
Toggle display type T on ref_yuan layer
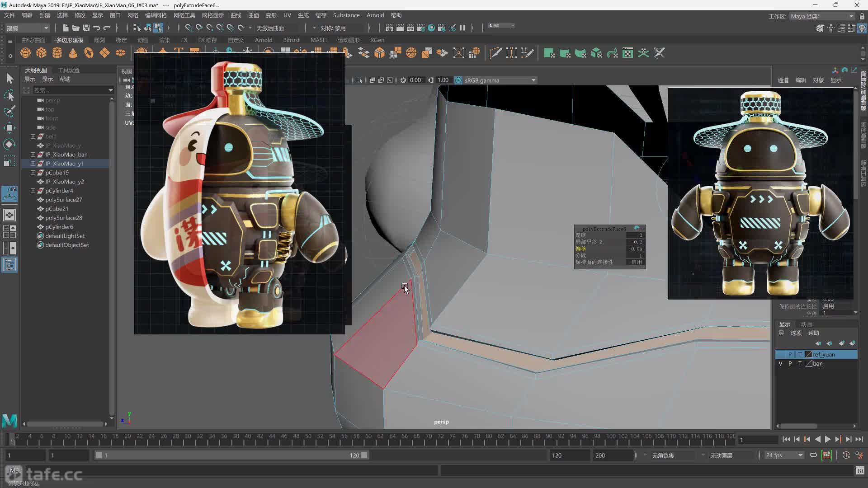800,354
